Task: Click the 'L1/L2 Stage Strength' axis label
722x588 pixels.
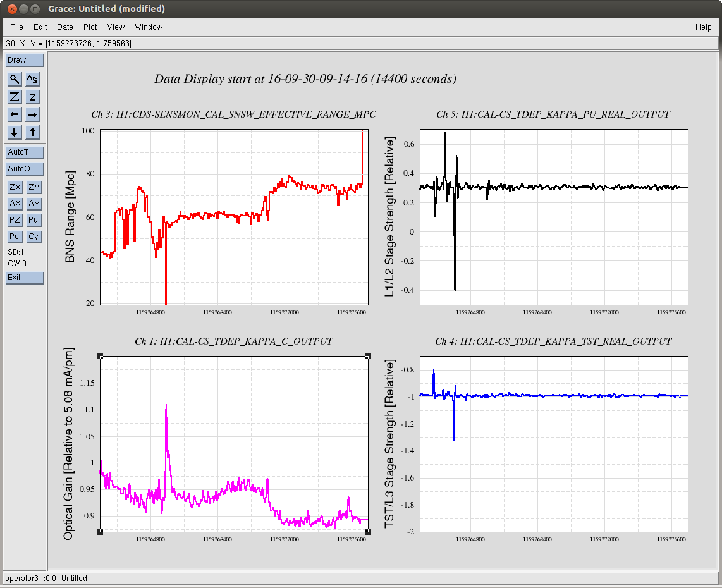Action: [x=389, y=216]
